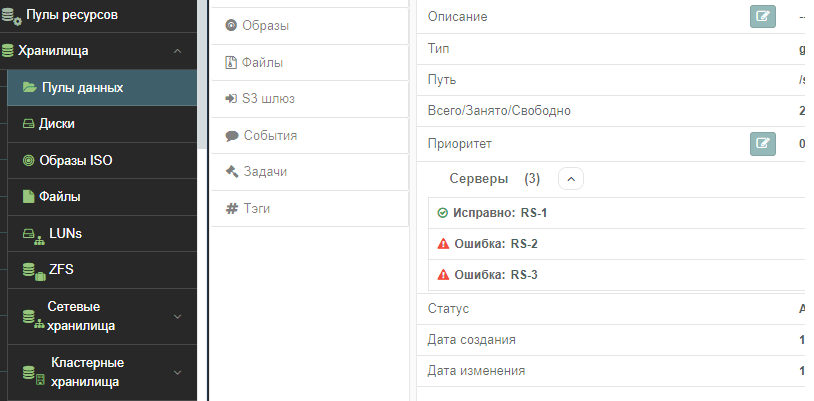The width and height of the screenshot is (814, 401).
Task: Click the disc icon beside Образы ISO
Action: pyautogui.click(x=28, y=161)
